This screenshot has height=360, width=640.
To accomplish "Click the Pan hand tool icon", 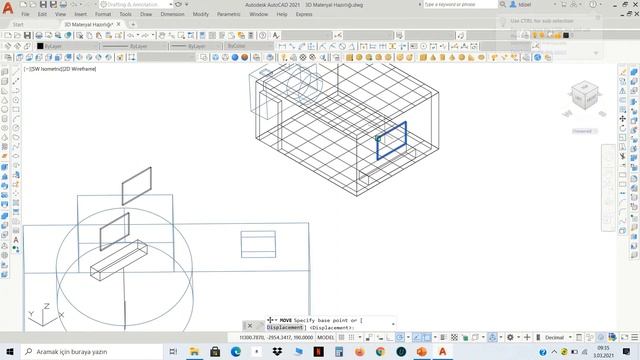I will coord(162,36).
